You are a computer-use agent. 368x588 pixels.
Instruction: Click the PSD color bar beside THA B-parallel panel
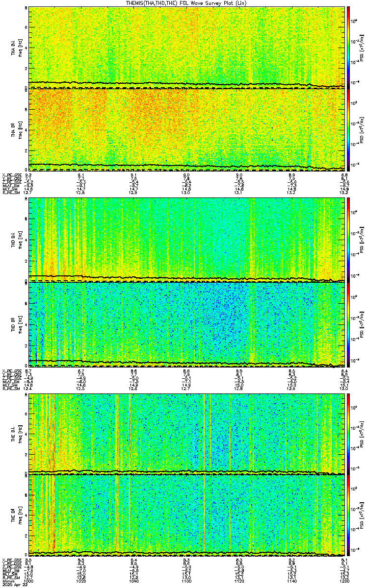348,130
